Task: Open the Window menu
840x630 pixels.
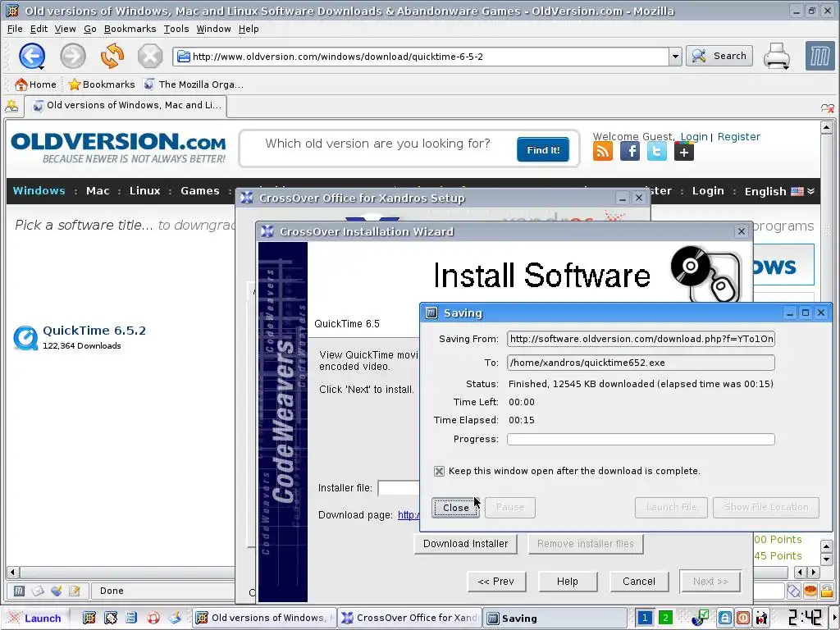Action: click(x=214, y=29)
